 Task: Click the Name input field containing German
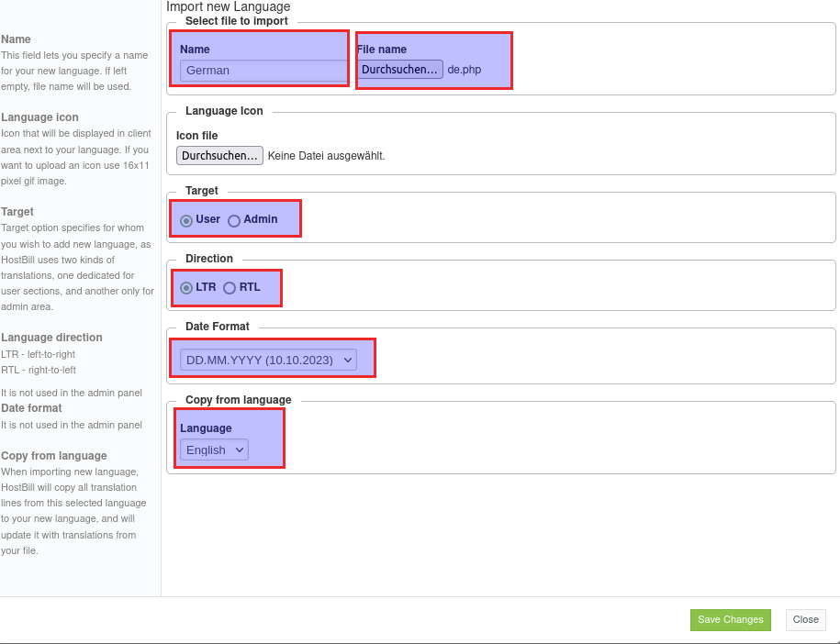click(x=262, y=70)
